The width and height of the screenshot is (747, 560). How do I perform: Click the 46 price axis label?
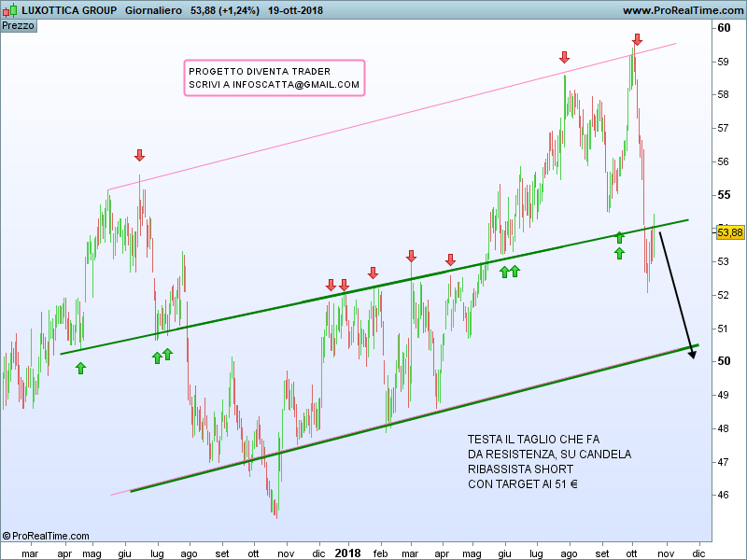pyautogui.click(x=723, y=495)
